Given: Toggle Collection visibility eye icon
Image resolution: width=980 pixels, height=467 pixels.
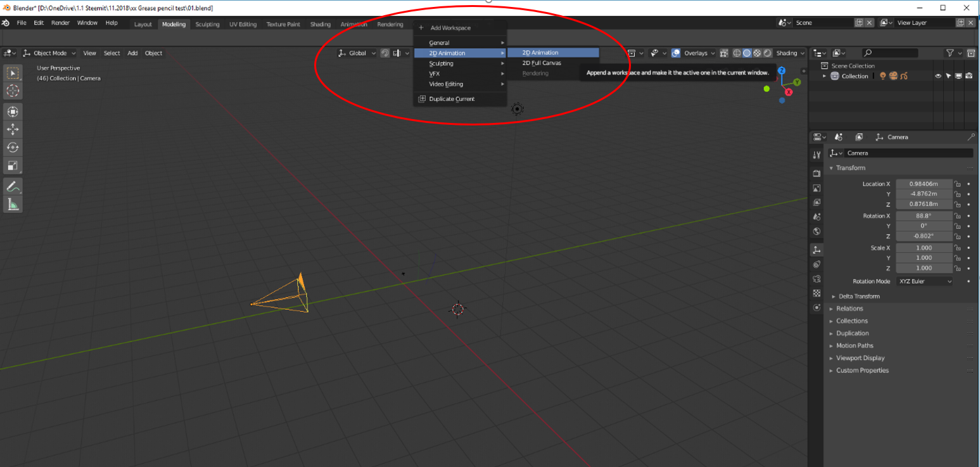Looking at the screenshot, I should click(x=938, y=76).
